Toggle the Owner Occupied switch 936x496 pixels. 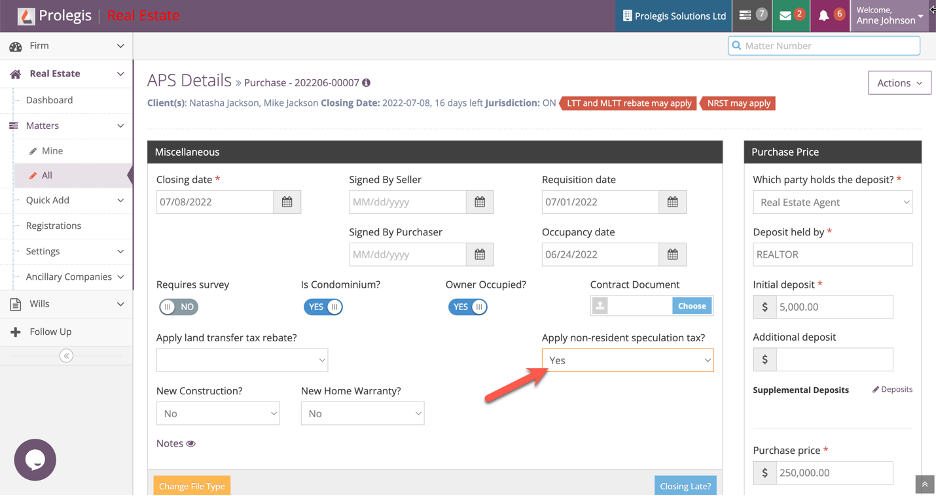click(x=467, y=307)
